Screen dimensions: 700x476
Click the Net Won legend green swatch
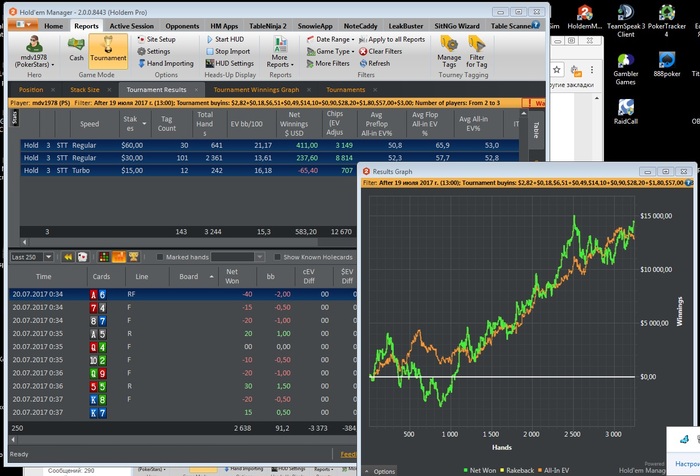point(466,470)
